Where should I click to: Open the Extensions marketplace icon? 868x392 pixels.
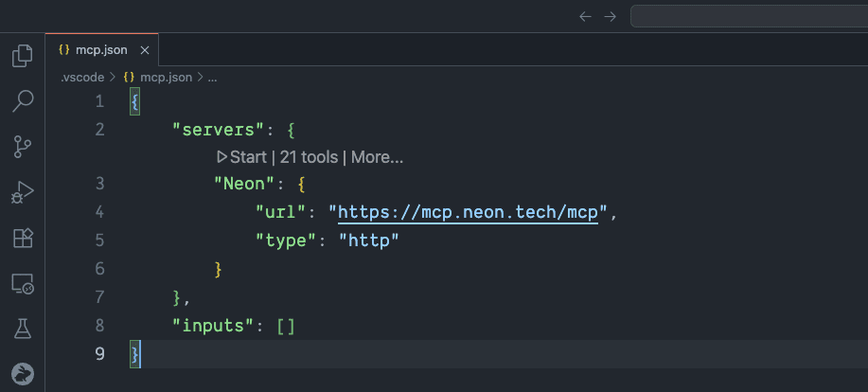click(22, 238)
